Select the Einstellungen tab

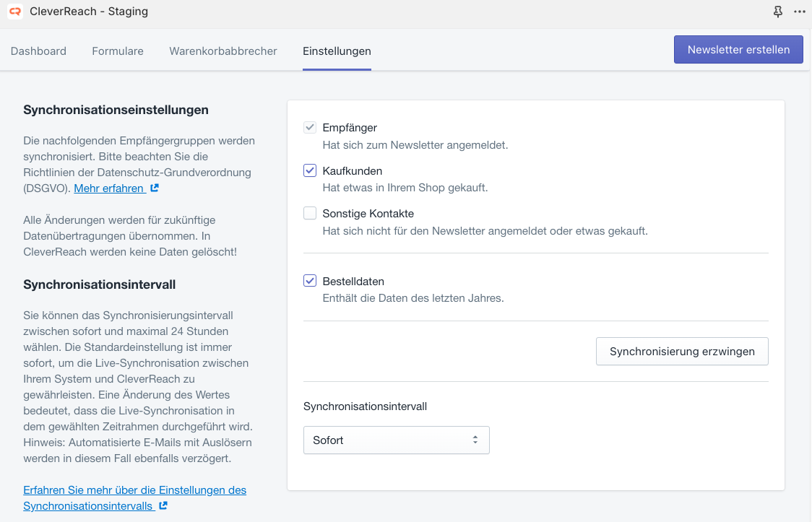point(337,51)
